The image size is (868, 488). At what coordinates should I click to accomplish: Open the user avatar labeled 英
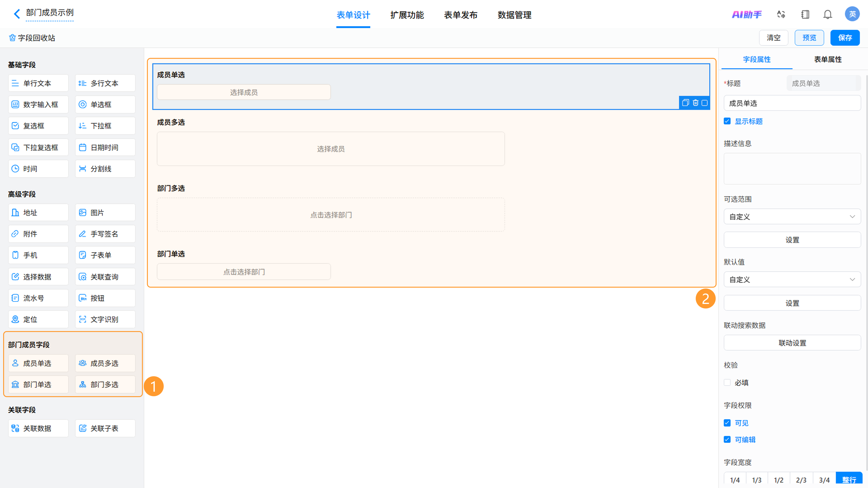pyautogui.click(x=852, y=14)
